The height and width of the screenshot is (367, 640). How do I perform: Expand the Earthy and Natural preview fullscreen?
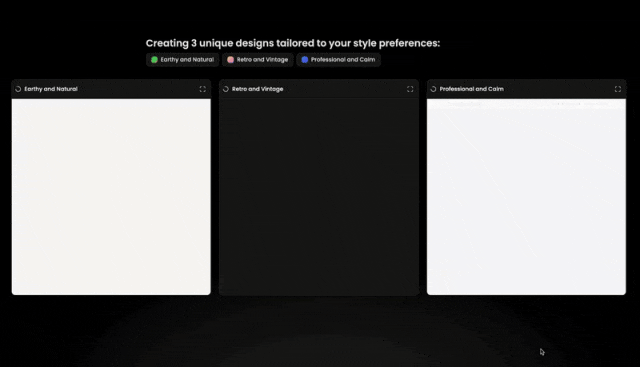tap(202, 89)
